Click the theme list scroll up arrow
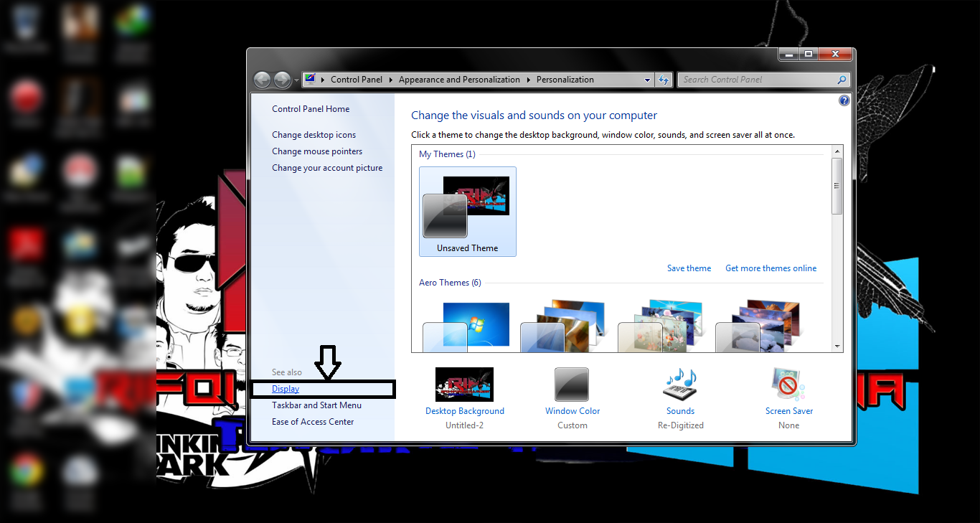Screen dimensions: 980x523 pos(837,151)
